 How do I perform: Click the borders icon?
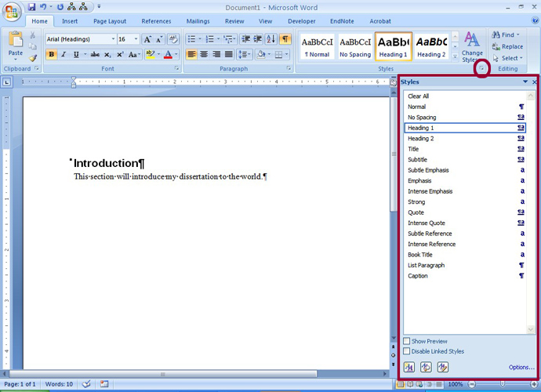pyautogui.click(x=279, y=54)
